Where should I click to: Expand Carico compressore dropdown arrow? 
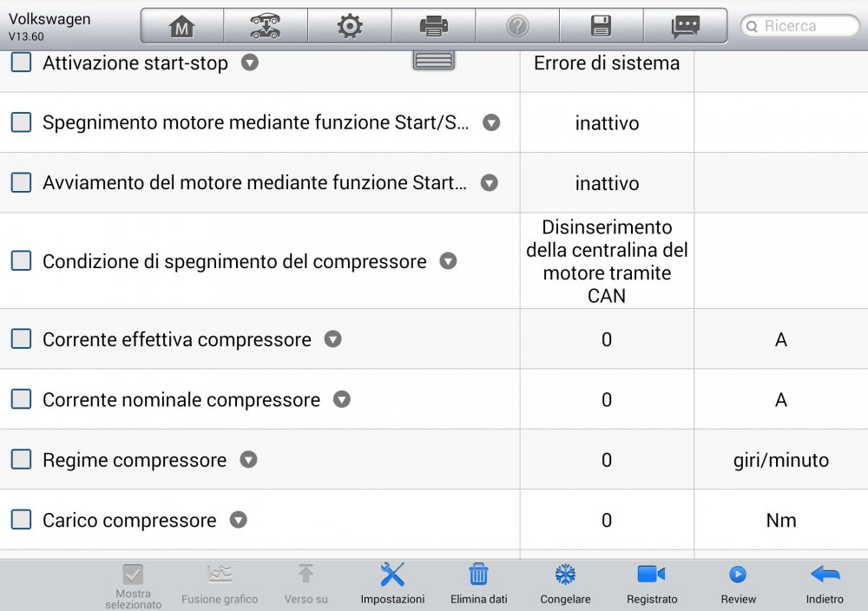coord(238,520)
